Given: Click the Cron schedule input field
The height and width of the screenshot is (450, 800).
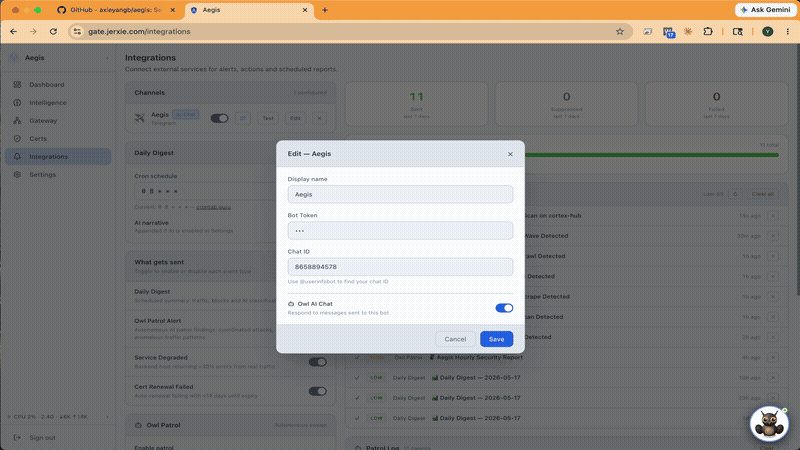Looking at the screenshot, I should pyautogui.click(x=205, y=191).
